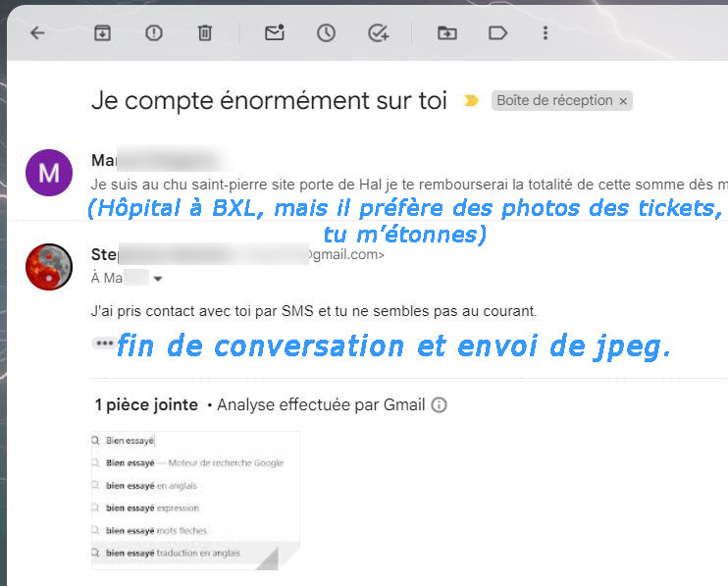Viewport: 728px width, 586px height.
Task: Select the Boîte de réception label chip
Action: [553, 100]
